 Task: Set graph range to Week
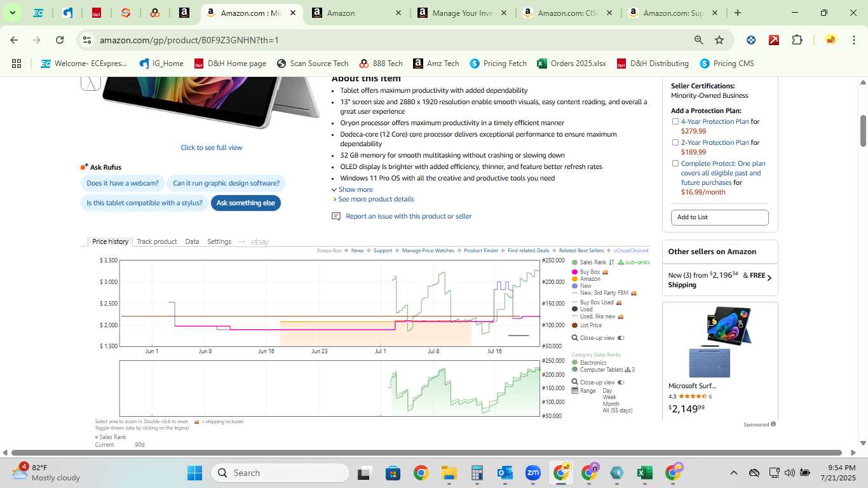(609, 397)
